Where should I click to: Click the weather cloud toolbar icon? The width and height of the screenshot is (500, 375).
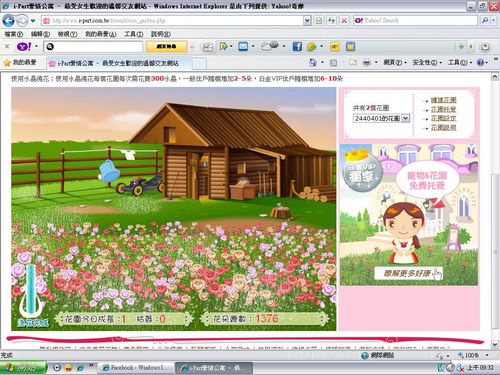[270, 46]
